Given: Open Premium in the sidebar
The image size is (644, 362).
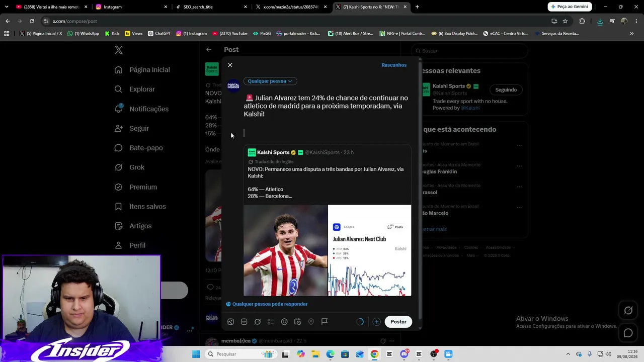Looking at the screenshot, I should (136, 187).
